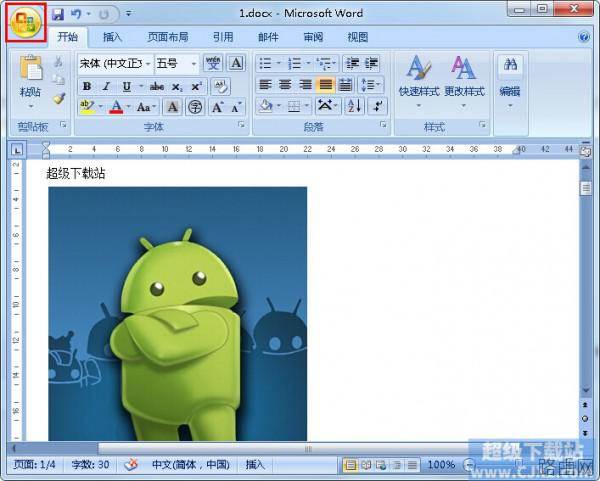Open 快速样式 gallery
The width and height of the screenshot is (600, 481).
pyautogui.click(x=419, y=82)
